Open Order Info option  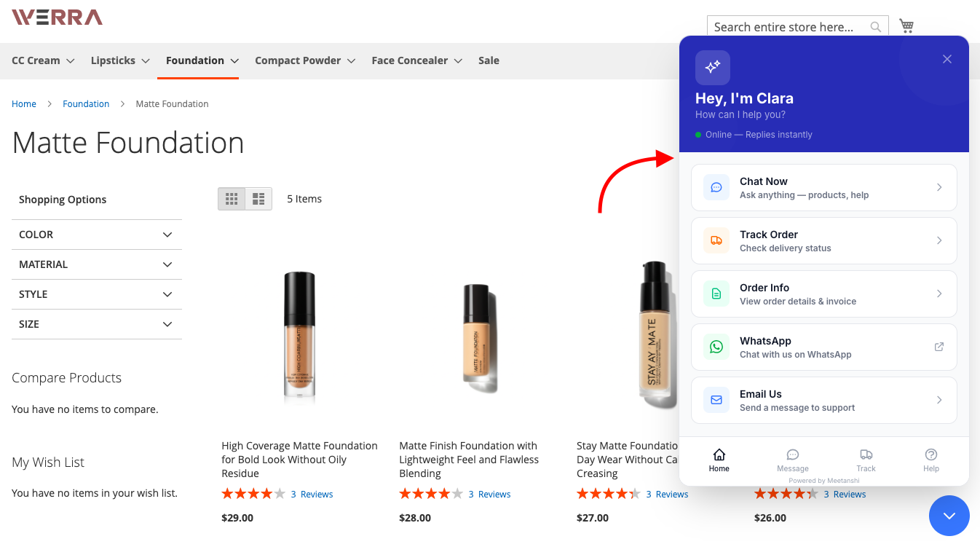coord(823,294)
